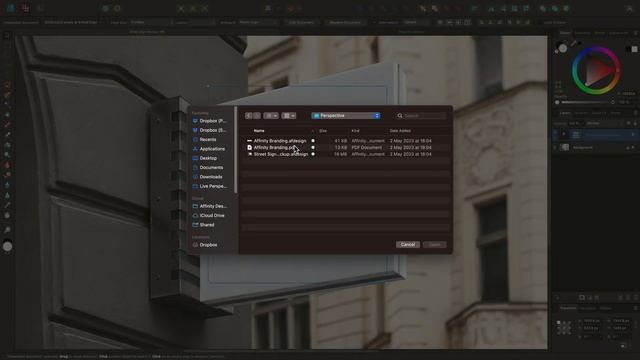Click the 16 MB size cell

click(x=340, y=154)
